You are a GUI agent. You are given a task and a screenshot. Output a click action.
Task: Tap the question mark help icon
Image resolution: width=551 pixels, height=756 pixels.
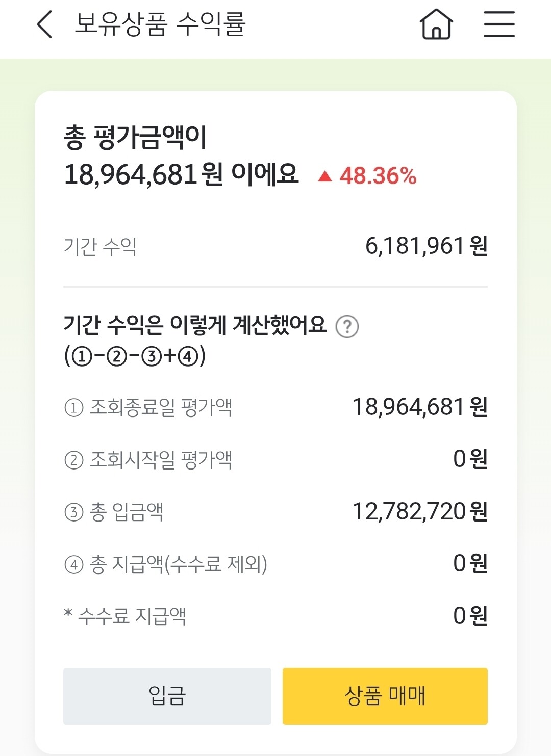pyautogui.click(x=347, y=326)
